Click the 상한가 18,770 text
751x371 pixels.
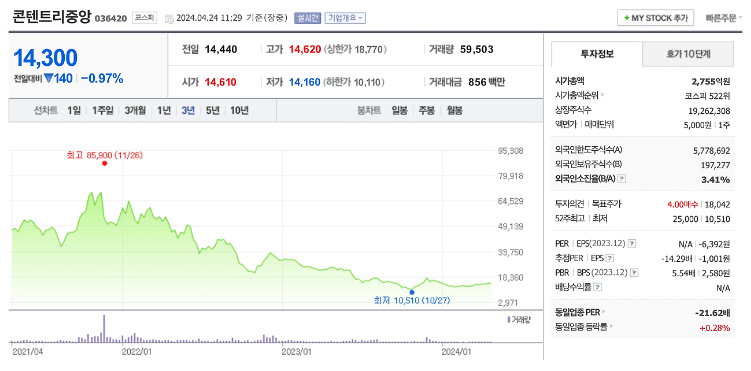click(x=355, y=49)
